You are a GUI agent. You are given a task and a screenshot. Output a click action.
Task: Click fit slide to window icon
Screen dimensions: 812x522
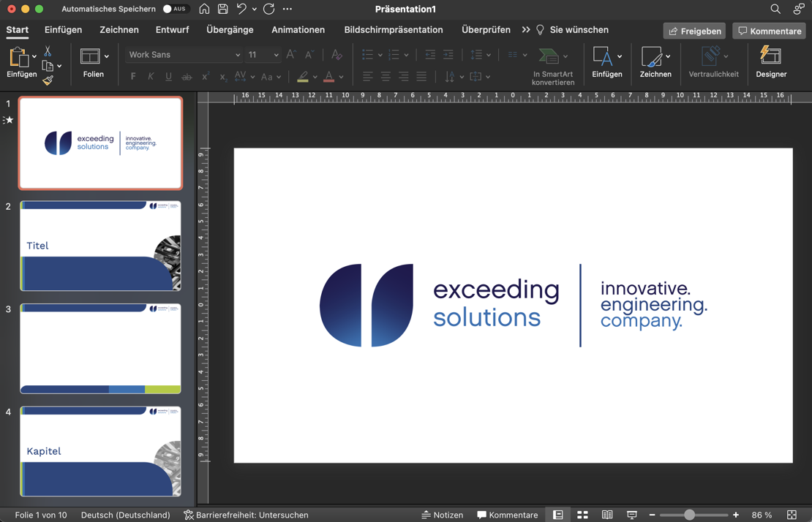pyautogui.click(x=792, y=515)
